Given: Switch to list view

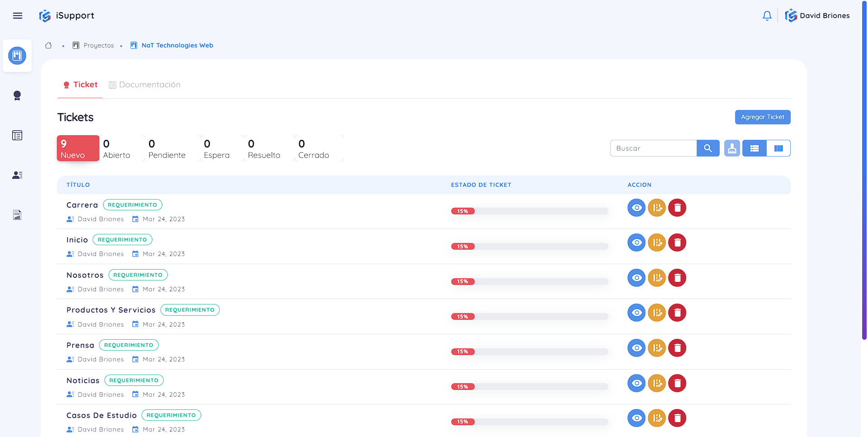Looking at the screenshot, I should tap(754, 148).
